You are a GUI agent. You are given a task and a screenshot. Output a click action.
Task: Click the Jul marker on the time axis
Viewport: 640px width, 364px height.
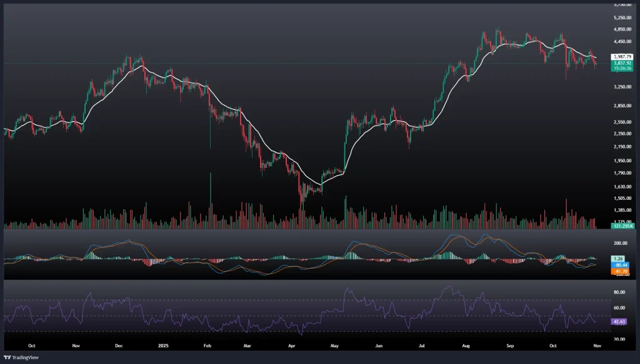click(x=422, y=345)
